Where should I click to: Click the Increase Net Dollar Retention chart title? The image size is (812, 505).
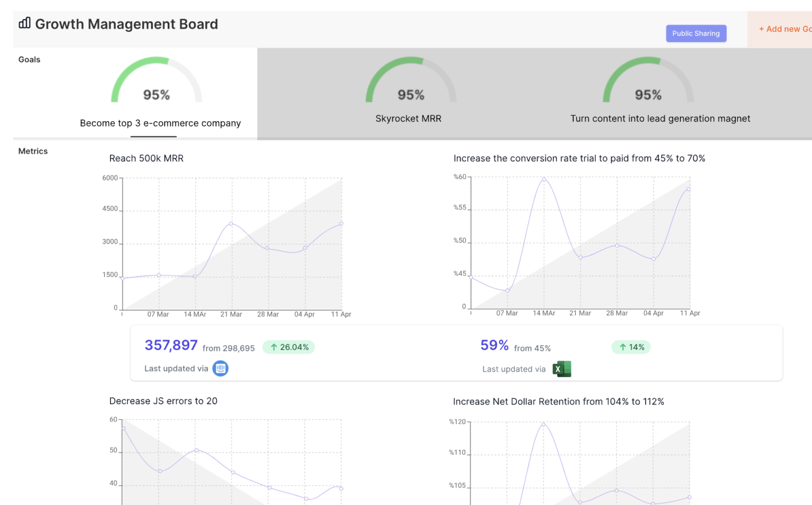click(558, 401)
